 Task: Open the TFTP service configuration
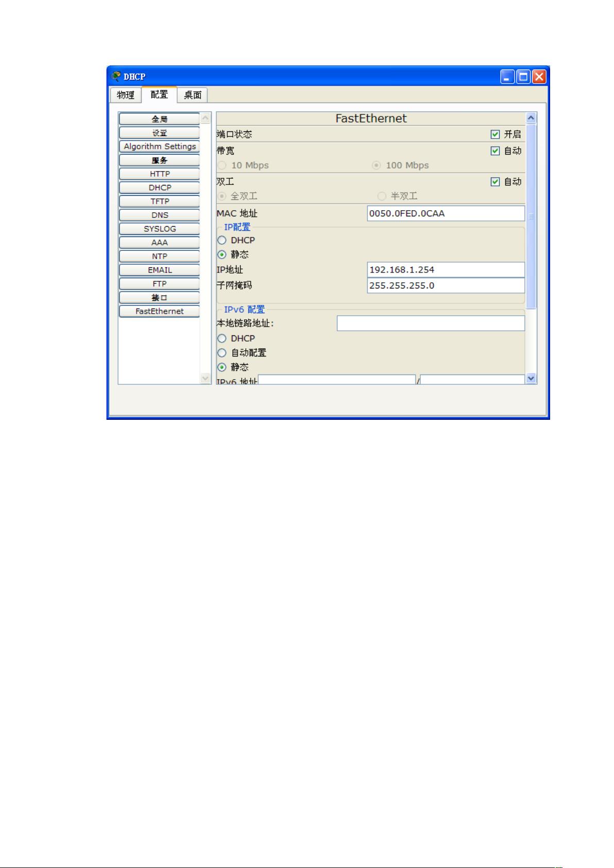coord(159,201)
